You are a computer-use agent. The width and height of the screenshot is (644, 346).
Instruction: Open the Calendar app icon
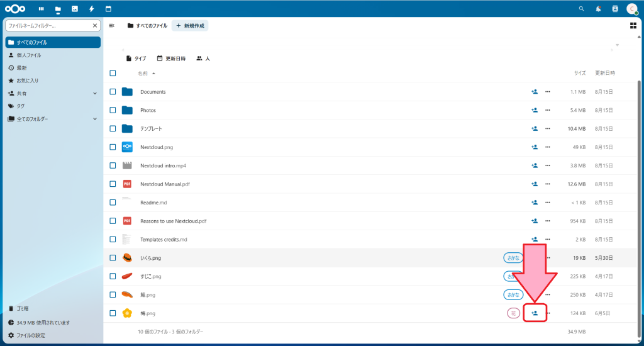coord(108,9)
